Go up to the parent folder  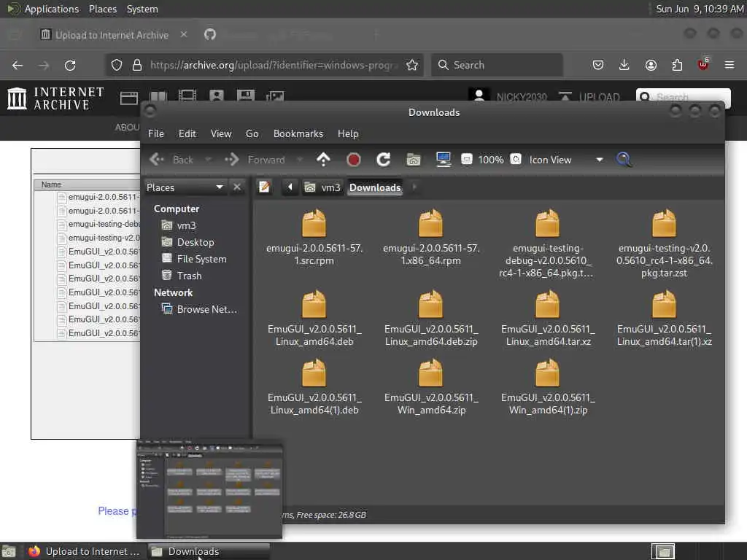click(323, 160)
